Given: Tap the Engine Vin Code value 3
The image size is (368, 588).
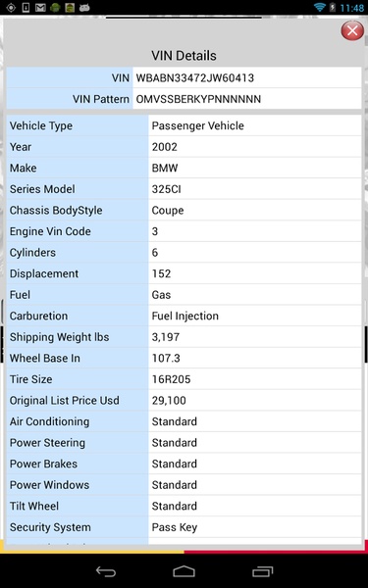Looking at the screenshot, I should (155, 231).
